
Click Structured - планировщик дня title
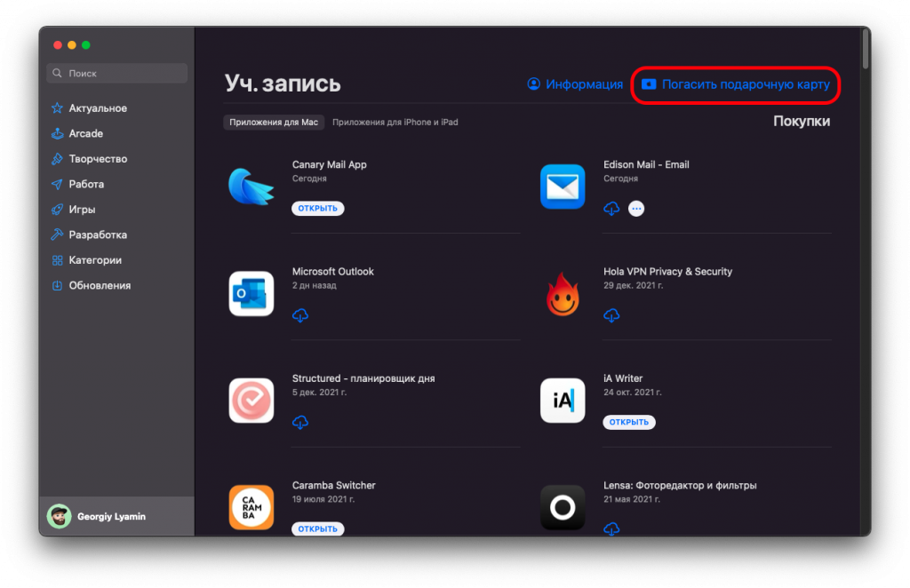click(x=363, y=378)
